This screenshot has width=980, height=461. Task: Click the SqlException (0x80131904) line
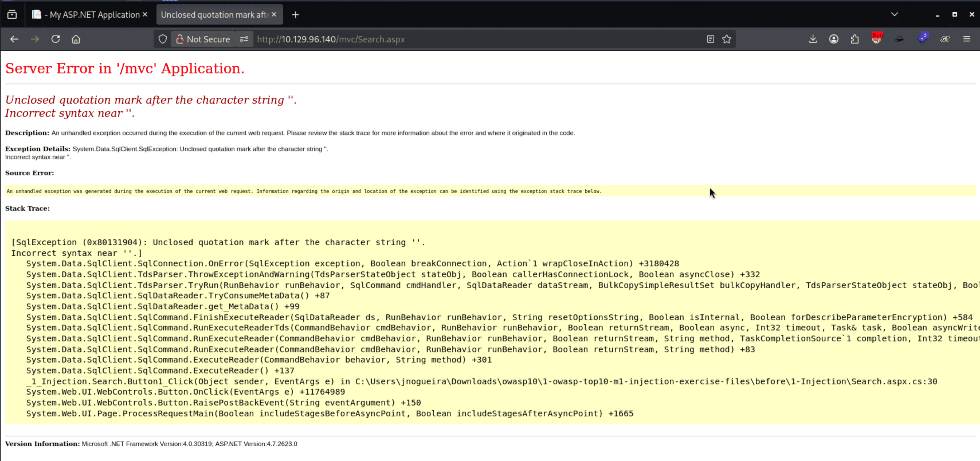218,243
